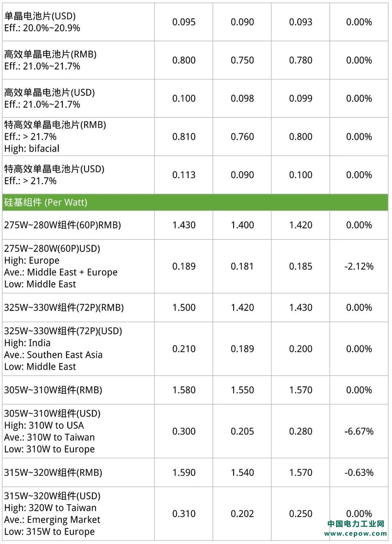Click the -2.12% change value
Screen dimensions: 392x544
pyautogui.click(x=359, y=266)
